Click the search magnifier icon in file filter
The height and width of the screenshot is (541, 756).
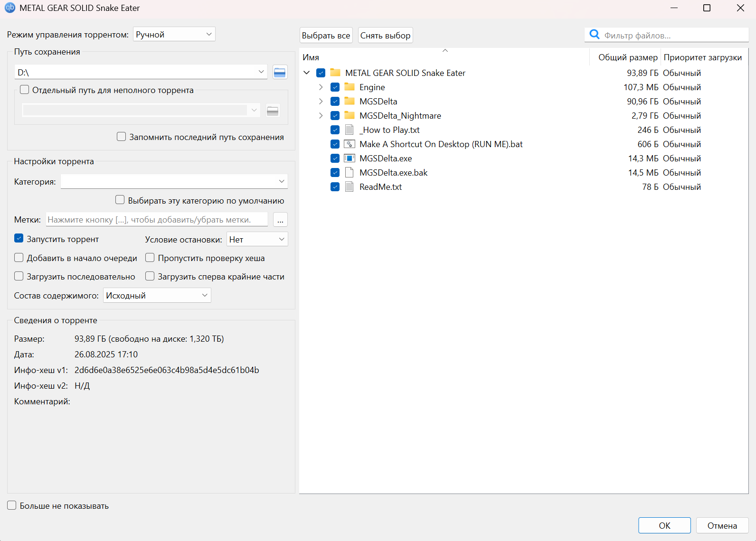tap(595, 34)
